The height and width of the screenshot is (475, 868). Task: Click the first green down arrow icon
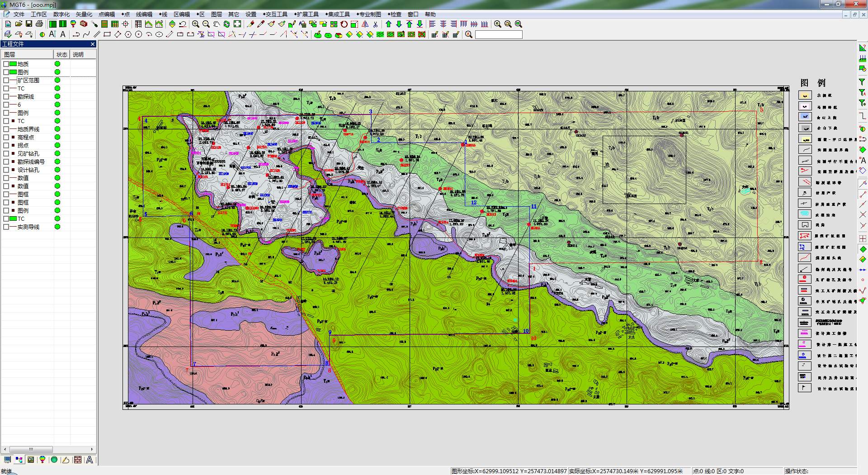tap(399, 24)
